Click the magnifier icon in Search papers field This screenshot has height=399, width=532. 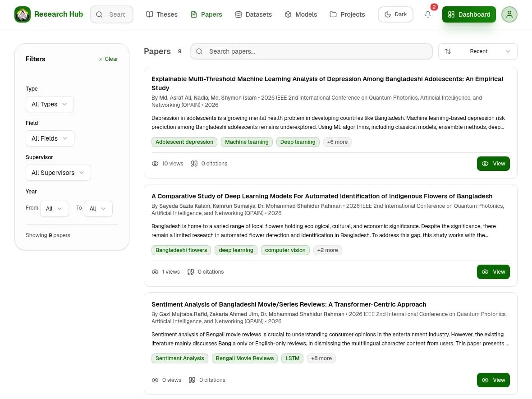coord(199,51)
